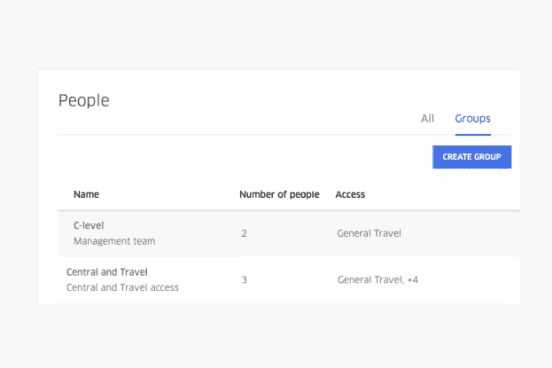Select the C-level group name text
552x368 pixels.
click(88, 225)
